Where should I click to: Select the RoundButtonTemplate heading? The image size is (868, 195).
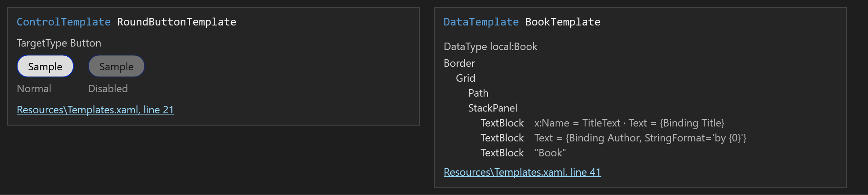click(177, 22)
